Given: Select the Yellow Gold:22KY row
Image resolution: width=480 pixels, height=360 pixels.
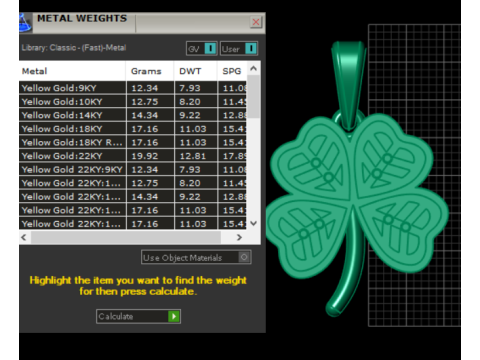Looking at the screenshot, I should [x=133, y=156].
